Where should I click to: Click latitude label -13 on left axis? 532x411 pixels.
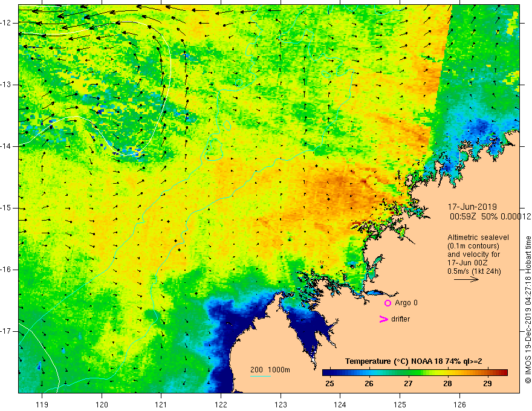6,85
